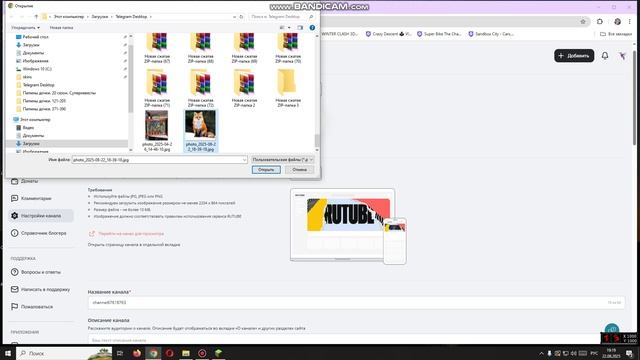
Task: Open File Explorer from the taskbar
Action: coord(186,353)
